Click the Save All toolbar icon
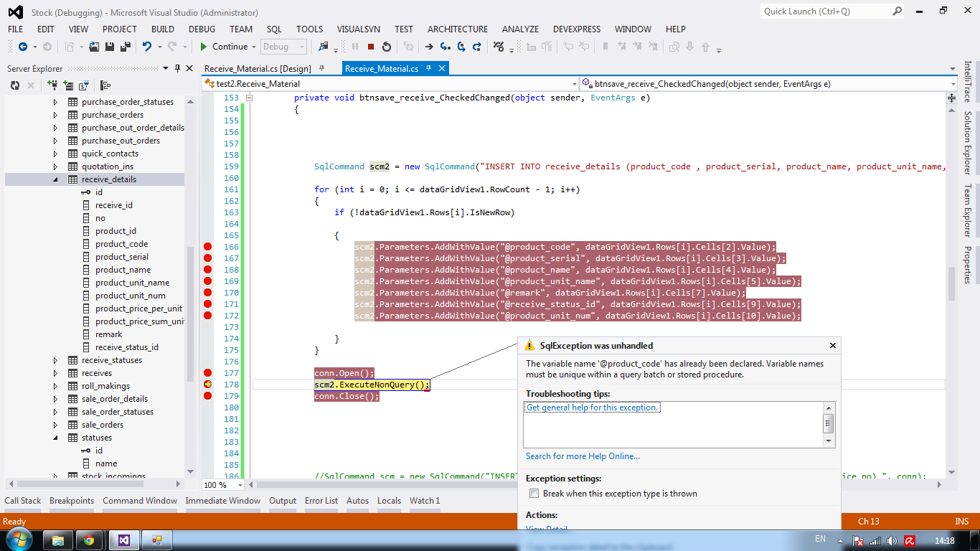 (x=126, y=47)
